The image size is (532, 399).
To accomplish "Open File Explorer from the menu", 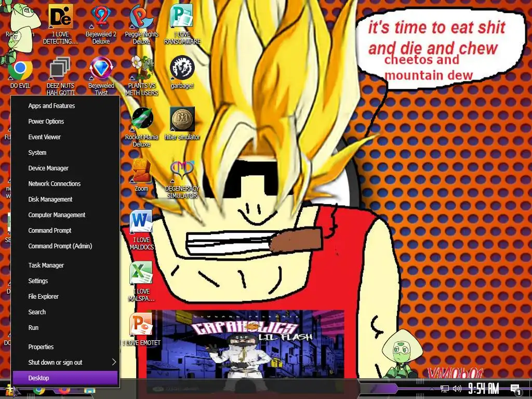I will [x=65, y=297].
